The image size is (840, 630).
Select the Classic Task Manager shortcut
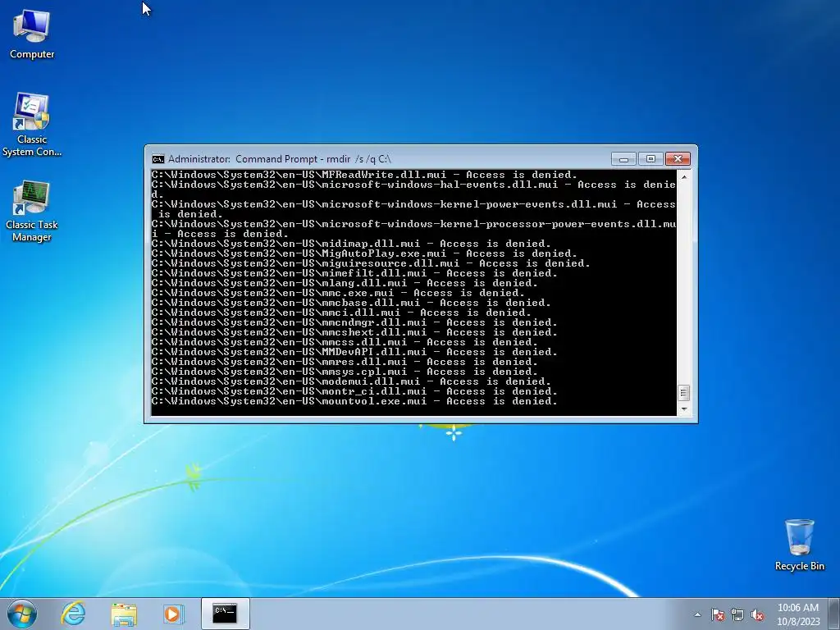(x=32, y=211)
